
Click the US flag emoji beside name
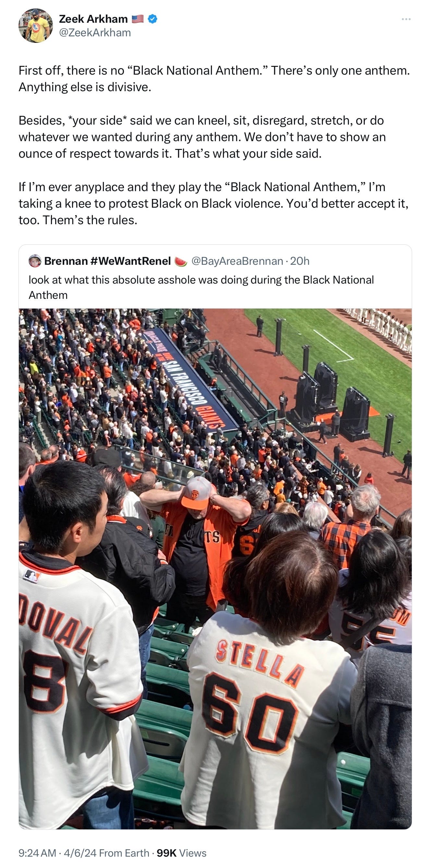click(x=138, y=19)
